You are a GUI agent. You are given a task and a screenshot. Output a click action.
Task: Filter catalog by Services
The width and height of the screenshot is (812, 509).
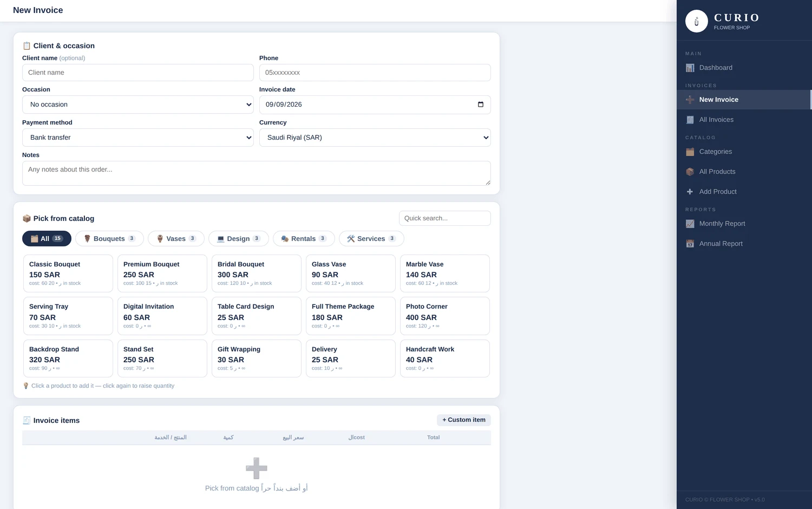pyautogui.click(x=371, y=239)
